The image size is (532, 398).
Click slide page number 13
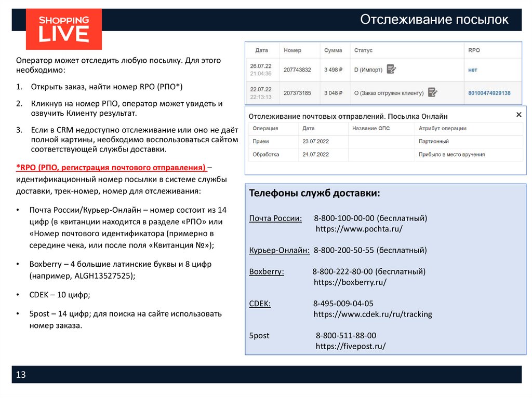point(21,374)
